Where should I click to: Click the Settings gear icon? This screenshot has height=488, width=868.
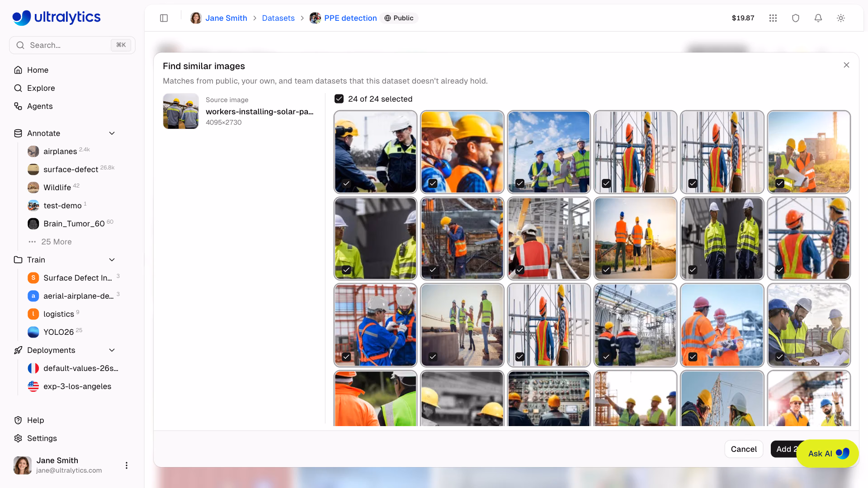click(x=18, y=438)
